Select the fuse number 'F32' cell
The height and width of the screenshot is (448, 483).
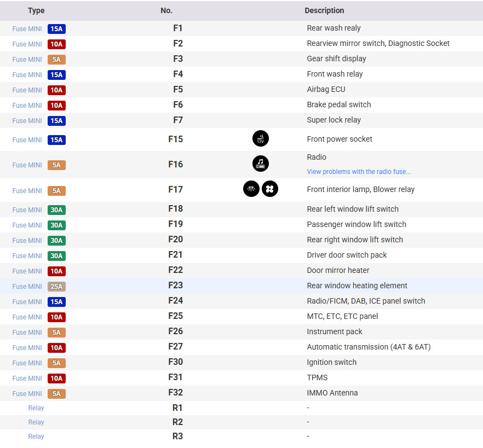(x=176, y=393)
